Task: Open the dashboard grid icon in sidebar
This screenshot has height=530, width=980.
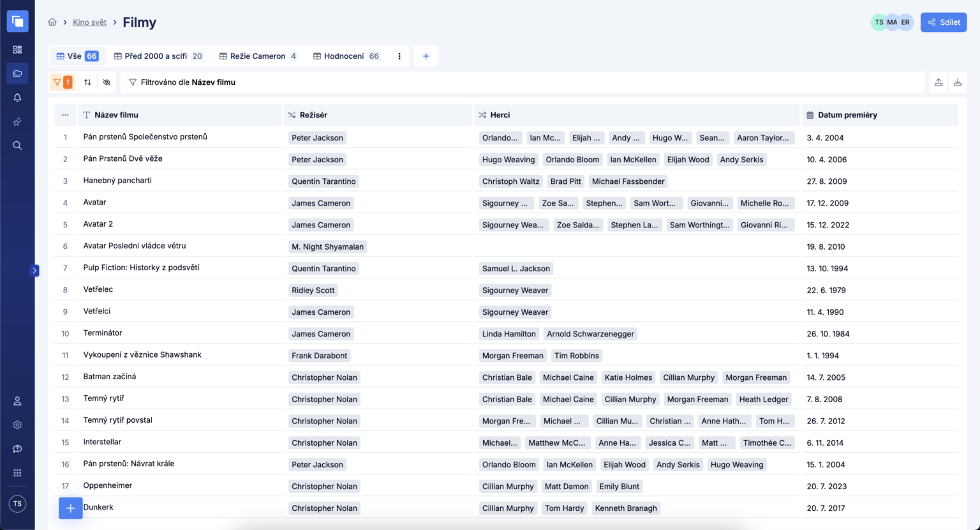Action: pos(17,50)
